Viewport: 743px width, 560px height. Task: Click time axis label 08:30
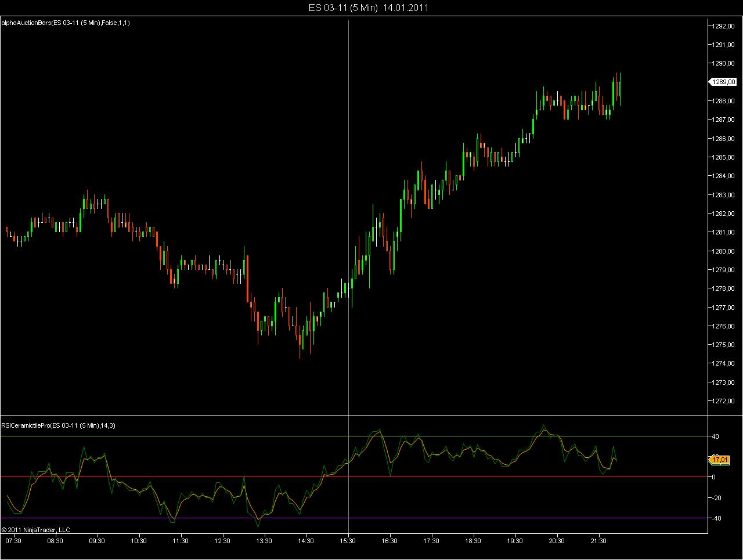(55, 541)
